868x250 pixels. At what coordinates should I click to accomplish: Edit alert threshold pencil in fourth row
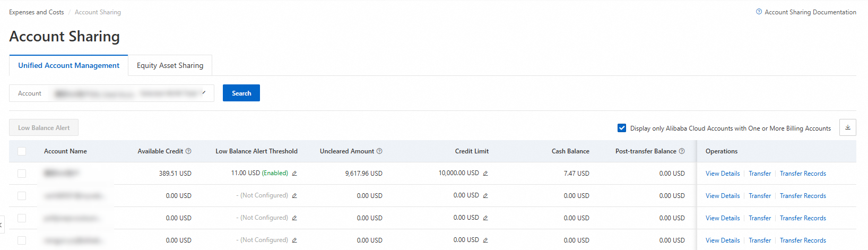pos(294,240)
